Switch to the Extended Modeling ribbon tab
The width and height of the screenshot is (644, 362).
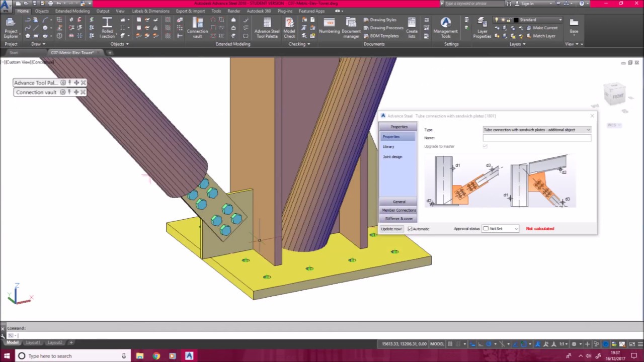point(72,11)
